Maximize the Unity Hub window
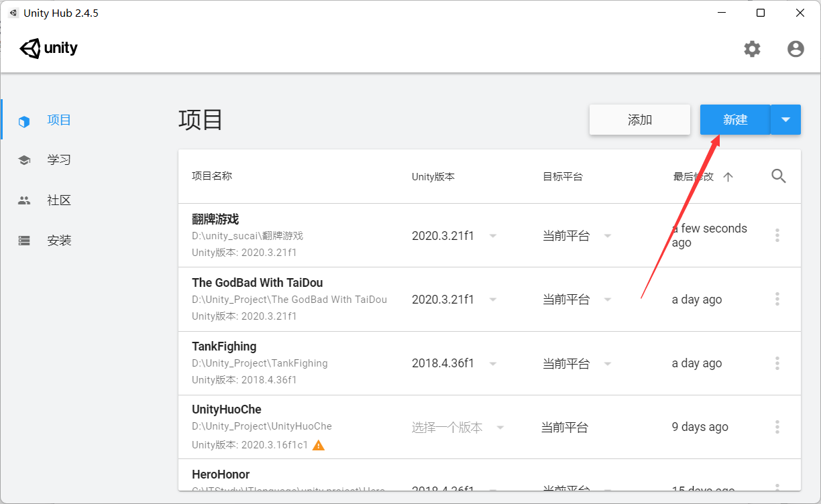 [x=760, y=13]
